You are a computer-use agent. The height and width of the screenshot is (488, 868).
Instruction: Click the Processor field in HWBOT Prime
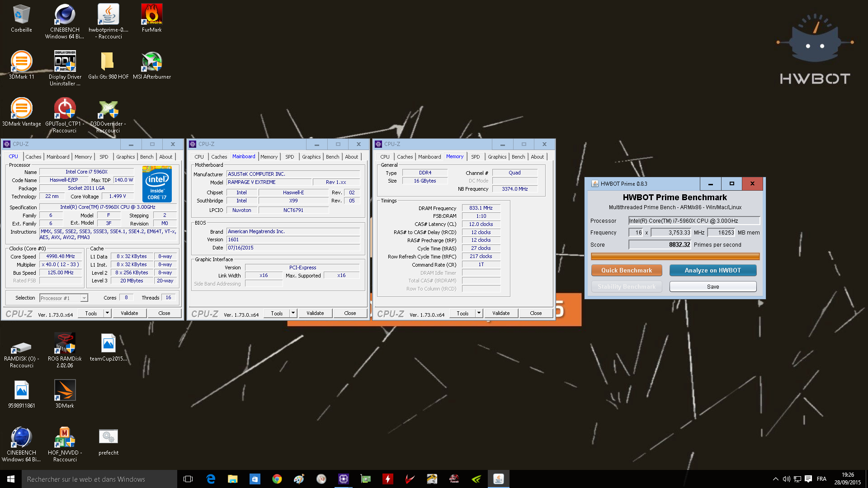[x=694, y=221]
